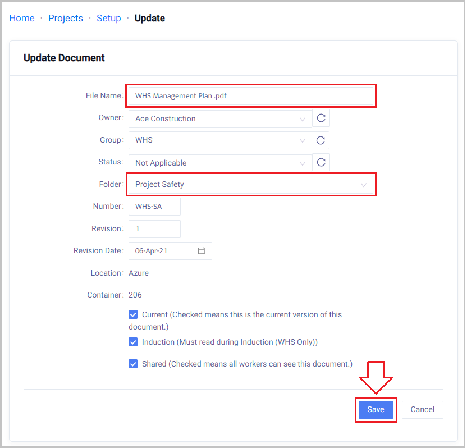Expand the Owner dropdown showing Ace Construction
The height and width of the screenshot is (448, 476).
click(x=219, y=118)
